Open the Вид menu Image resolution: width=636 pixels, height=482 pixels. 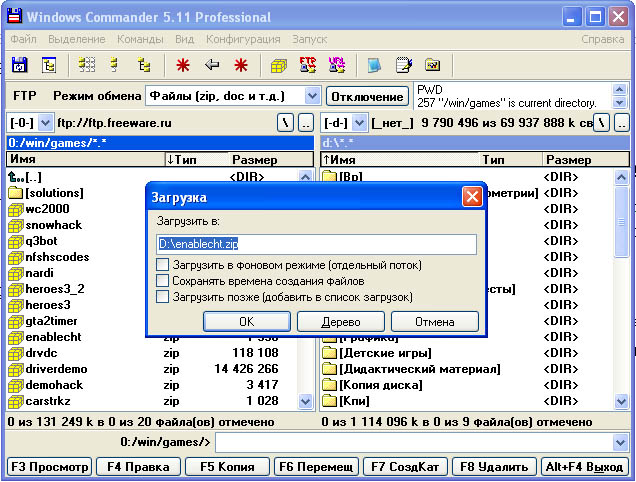(x=185, y=39)
